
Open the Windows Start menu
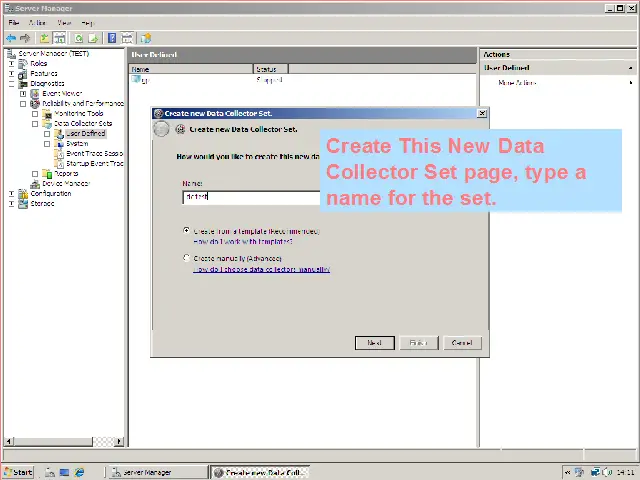18,472
